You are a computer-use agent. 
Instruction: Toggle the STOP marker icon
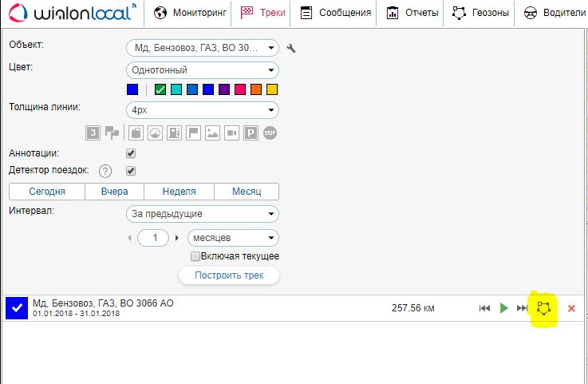(270, 133)
